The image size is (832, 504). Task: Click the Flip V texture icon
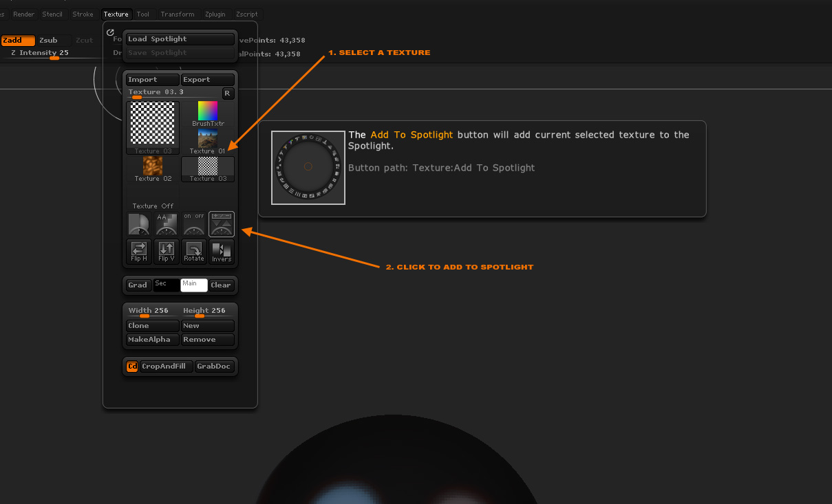coord(166,252)
